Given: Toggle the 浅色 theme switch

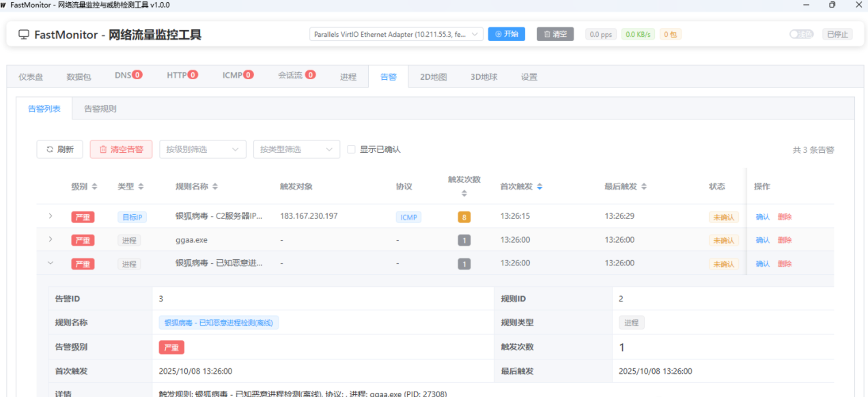Looking at the screenshot, I should [800, 33].
